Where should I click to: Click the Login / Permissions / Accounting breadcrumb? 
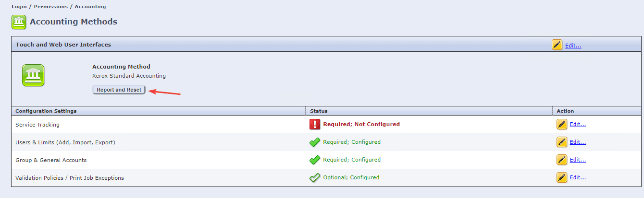59,7
